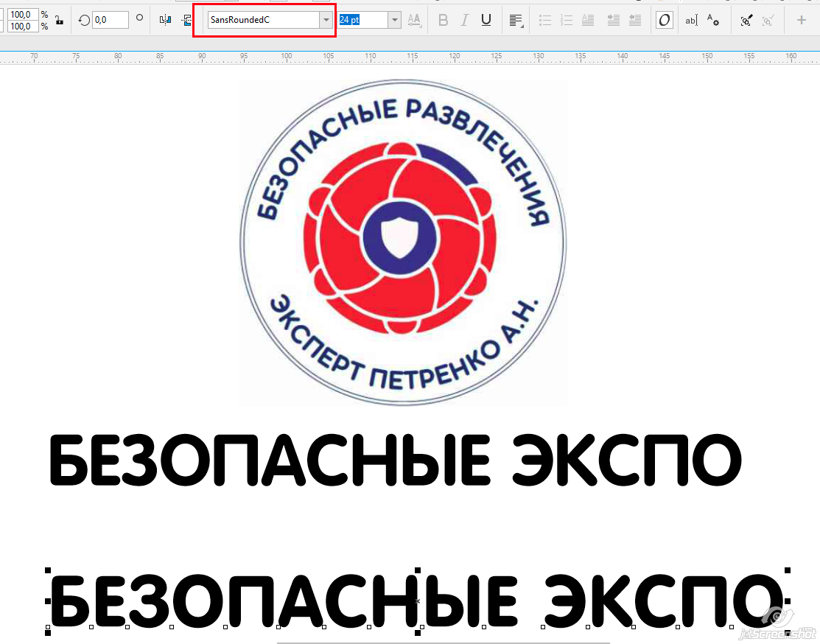The width and height of the screenshot is (820, 644).
Task: Open the Edit Text dialog
Action: 691,20
